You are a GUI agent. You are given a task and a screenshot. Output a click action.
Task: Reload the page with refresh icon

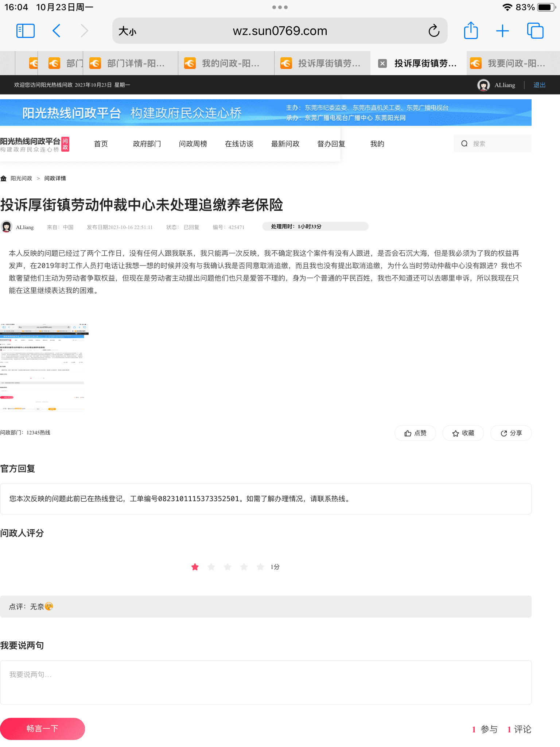434,31
